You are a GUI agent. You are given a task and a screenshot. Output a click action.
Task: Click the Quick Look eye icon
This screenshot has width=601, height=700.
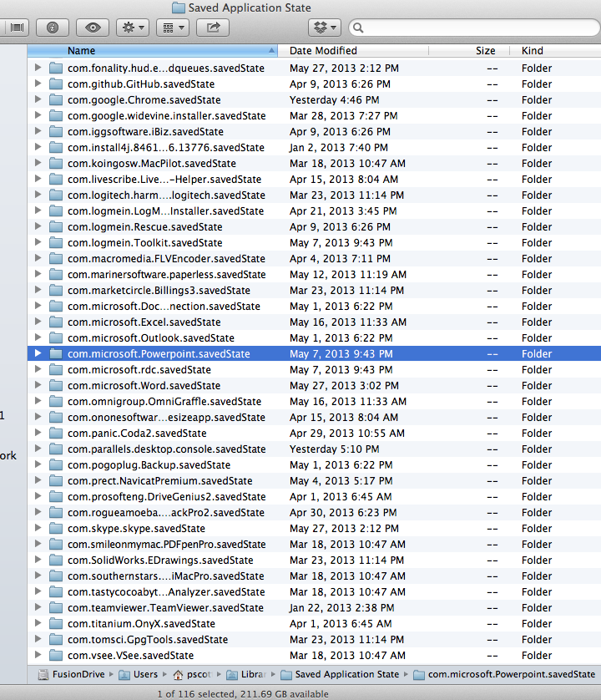click(x=91, y=28)
